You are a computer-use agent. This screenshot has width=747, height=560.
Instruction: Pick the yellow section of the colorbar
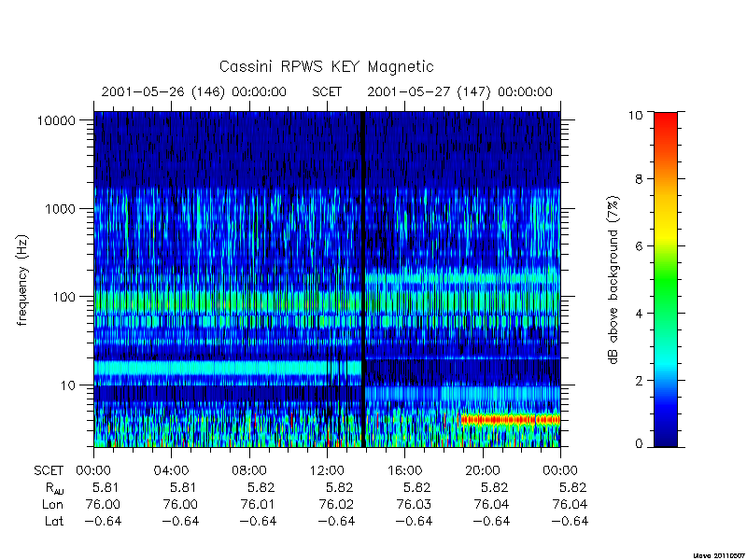pyautogui.click(x=666, y=233)
